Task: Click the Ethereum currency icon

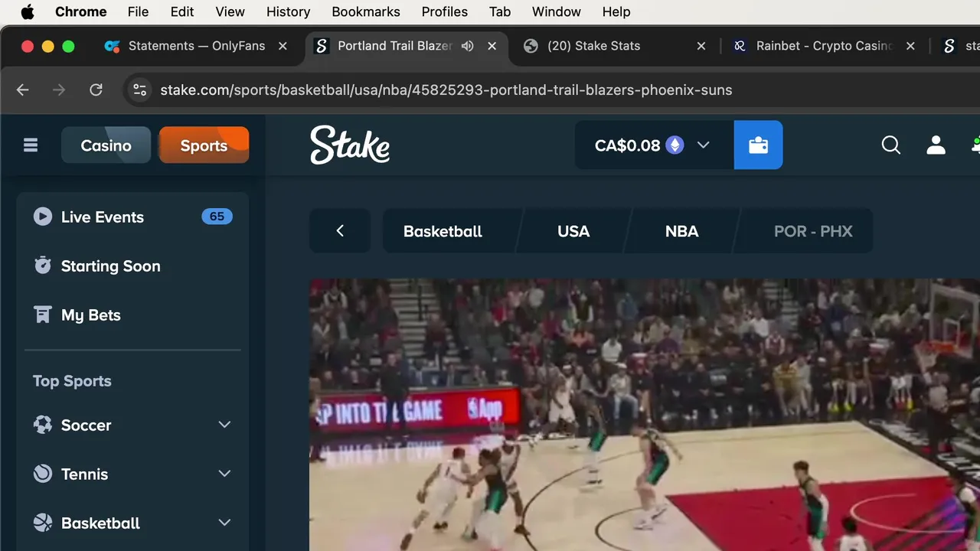Action: coord(675,145)
